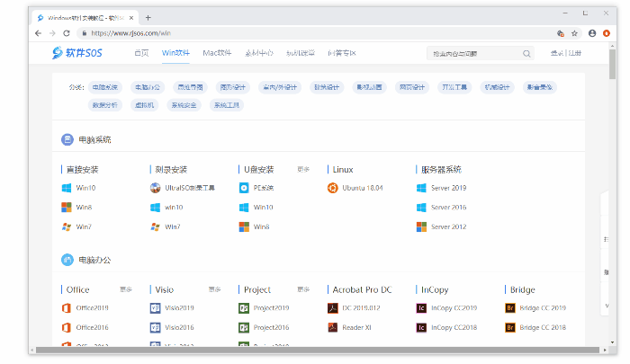
Task: Open the 素材中心 nav item
Action: [259, 53]
